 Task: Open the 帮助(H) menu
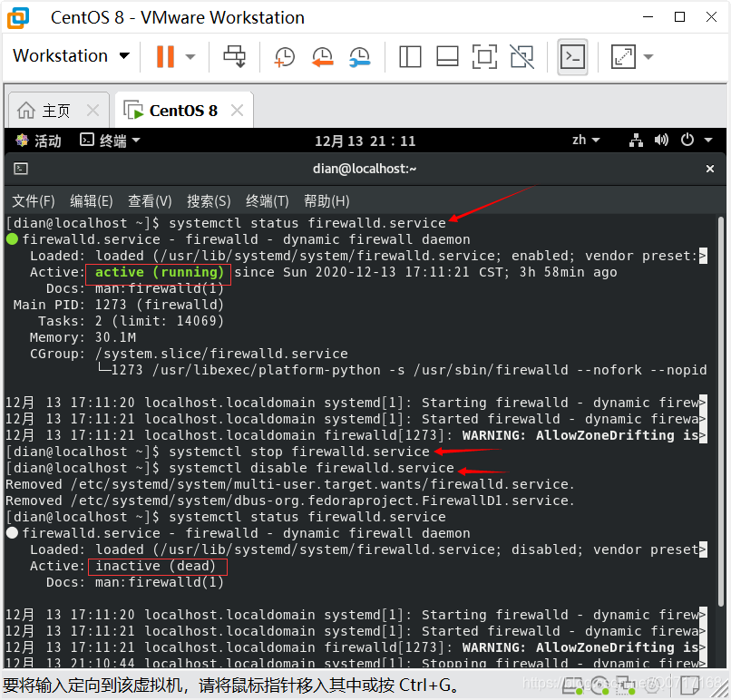[327, 201]
